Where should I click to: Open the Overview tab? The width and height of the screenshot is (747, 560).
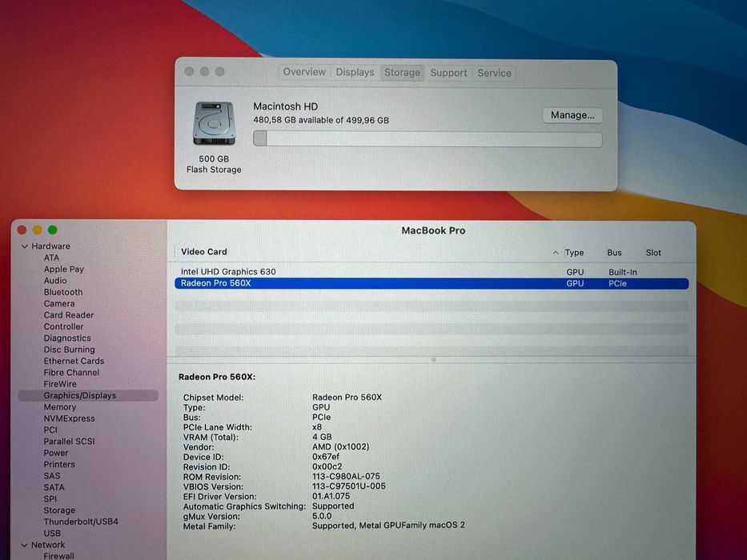pyautogui.click(x=304, y=72)
